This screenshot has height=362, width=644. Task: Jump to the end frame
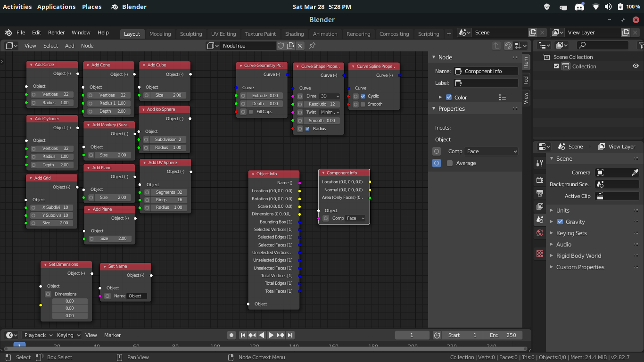click(290, 335)
